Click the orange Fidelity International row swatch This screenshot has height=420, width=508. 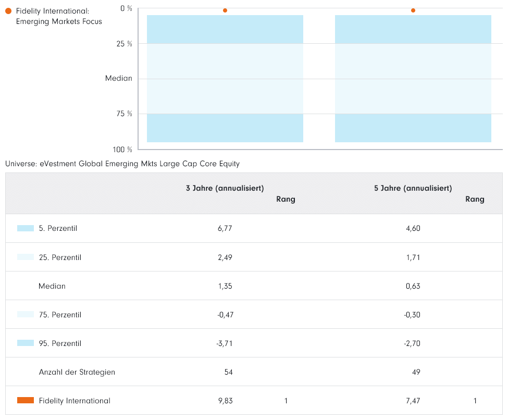click(26, 400)
